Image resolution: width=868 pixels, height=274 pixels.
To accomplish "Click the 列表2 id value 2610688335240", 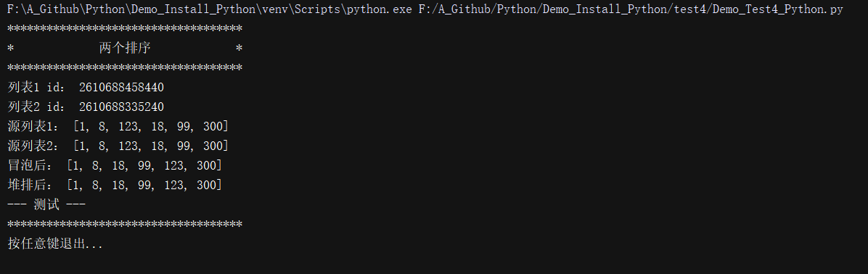I will click(121, 107).
